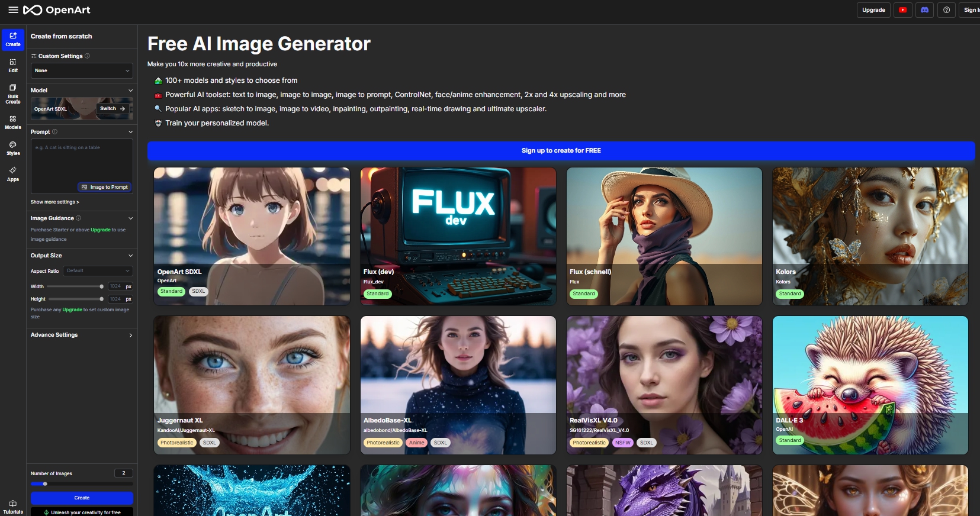Click Upgrade link under Image Guidance
This screenshot has width=980, height=516.
pyautogui.click(x=101, y=230)
